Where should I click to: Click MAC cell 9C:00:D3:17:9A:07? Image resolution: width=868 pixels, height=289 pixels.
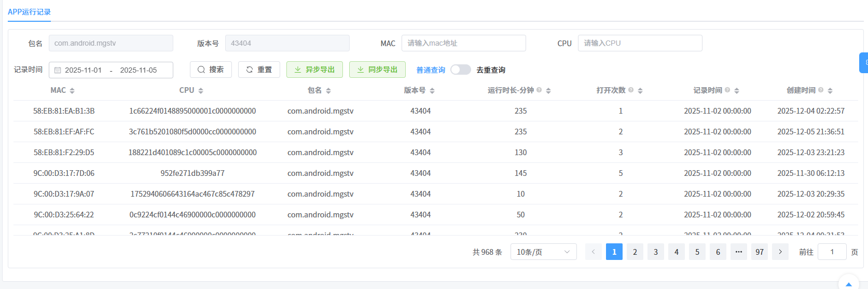(64, 194)
